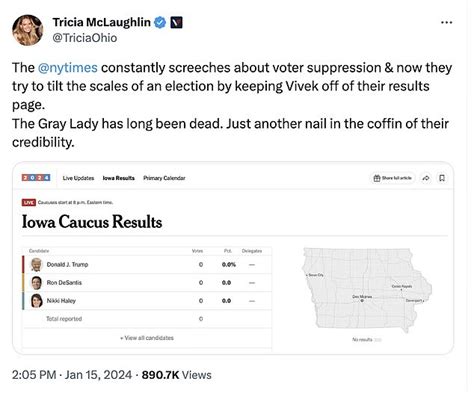Open the @TriciaOhio handle
Screen dimensions: 474x393
(85, 38)
